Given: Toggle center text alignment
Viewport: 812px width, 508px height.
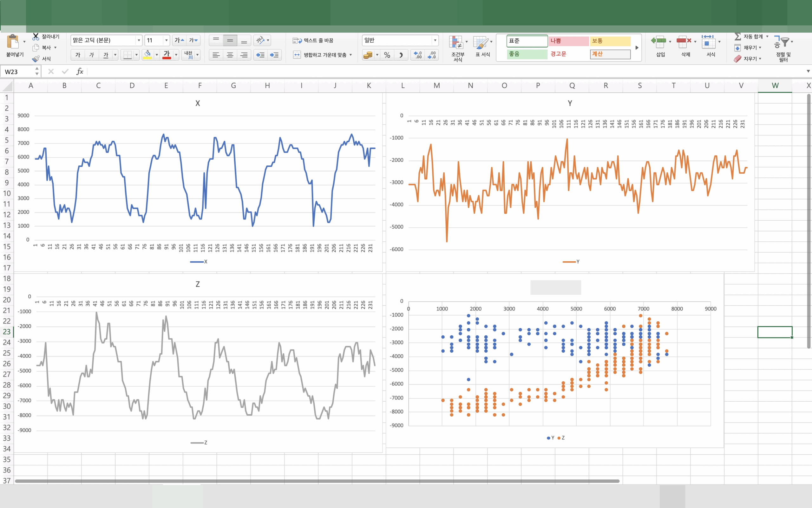Looking at the screenshot, I should coord(230,55).
